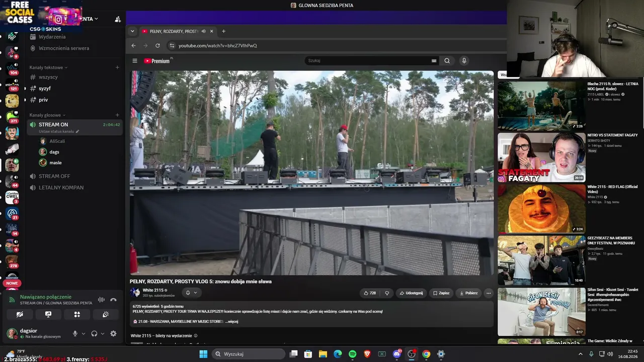Open the Windows Start menu
The image size is (644, 362).
203,354
